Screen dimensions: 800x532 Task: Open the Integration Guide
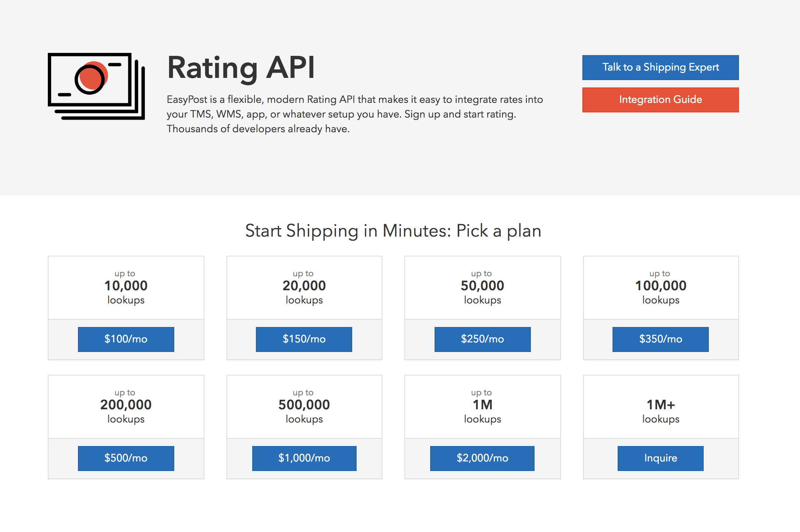(x=660, y=100)
